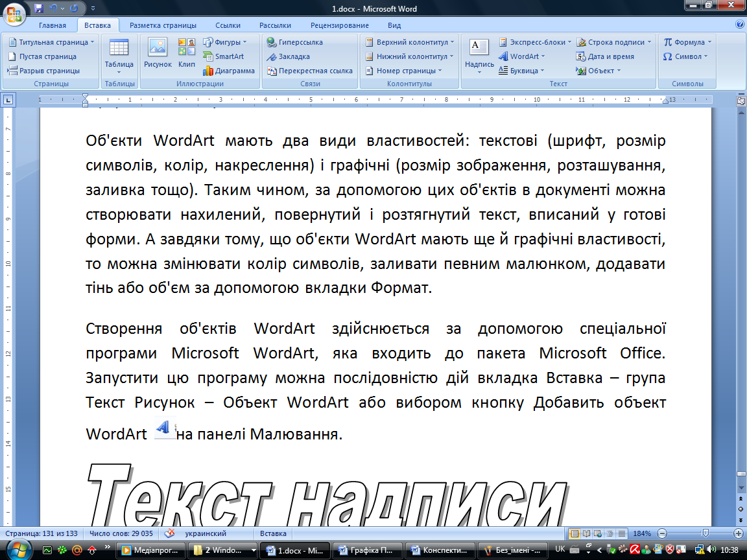This screenshot has height=560, width=747.
Task: Click the spelling check status icon
Action: [169, 533]
